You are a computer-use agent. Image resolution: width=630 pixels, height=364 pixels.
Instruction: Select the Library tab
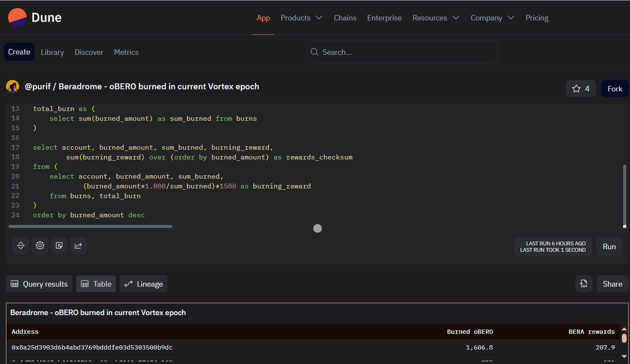[x=52, y=52]
